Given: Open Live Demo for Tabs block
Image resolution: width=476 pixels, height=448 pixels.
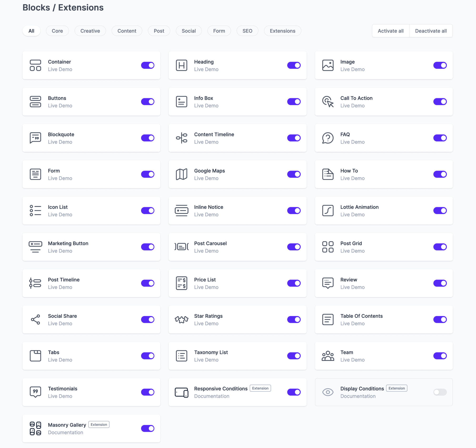Looking at the screenshot, I should tap(60, 360).
